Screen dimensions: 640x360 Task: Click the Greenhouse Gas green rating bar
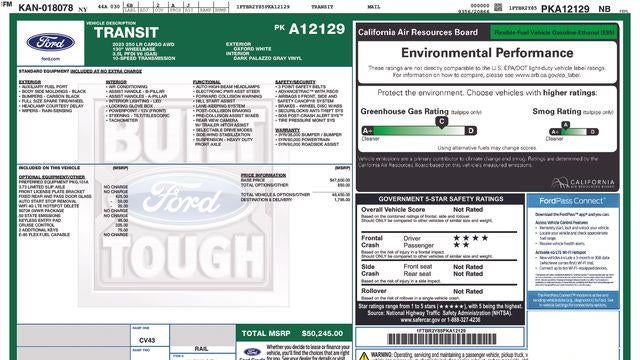(419, 131)
